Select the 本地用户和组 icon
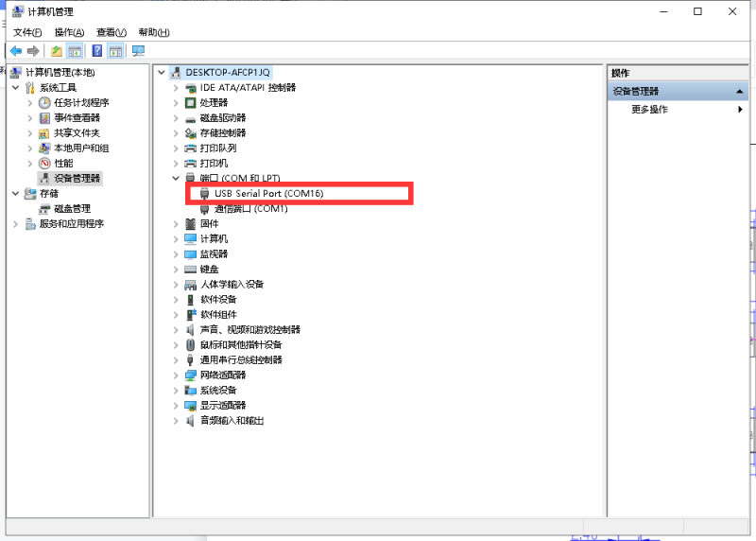The image size is (756, 541). pos(44,148)
